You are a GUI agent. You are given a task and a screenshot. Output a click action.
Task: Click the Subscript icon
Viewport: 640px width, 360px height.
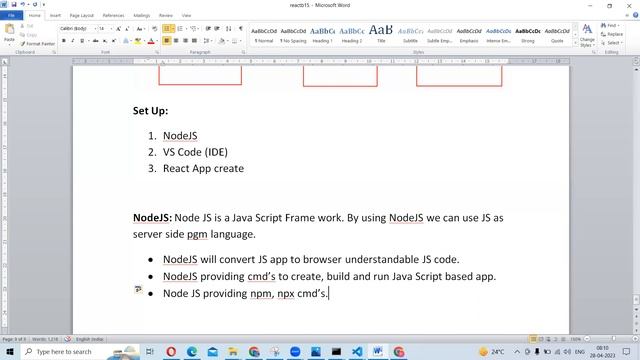[105, 41]
